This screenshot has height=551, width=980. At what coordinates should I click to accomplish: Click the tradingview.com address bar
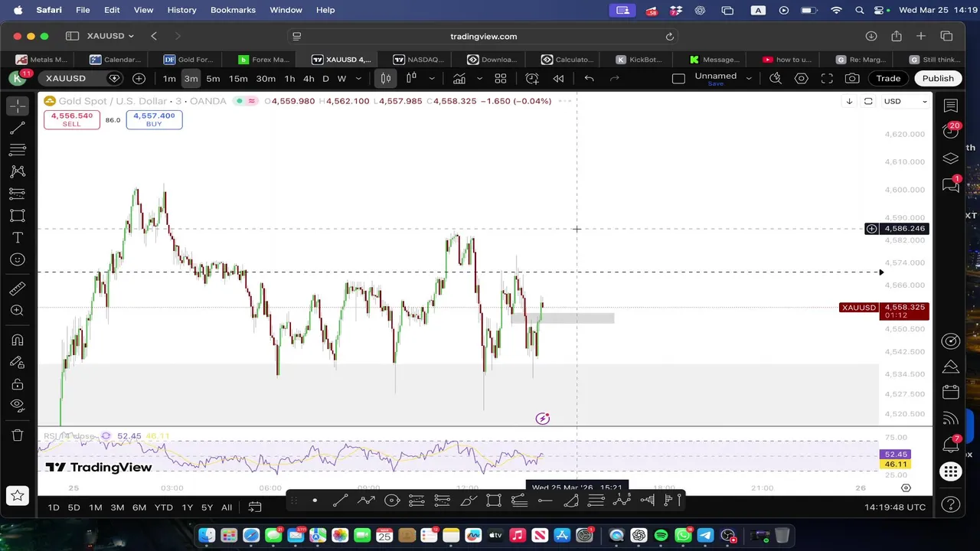pos(483,36)
